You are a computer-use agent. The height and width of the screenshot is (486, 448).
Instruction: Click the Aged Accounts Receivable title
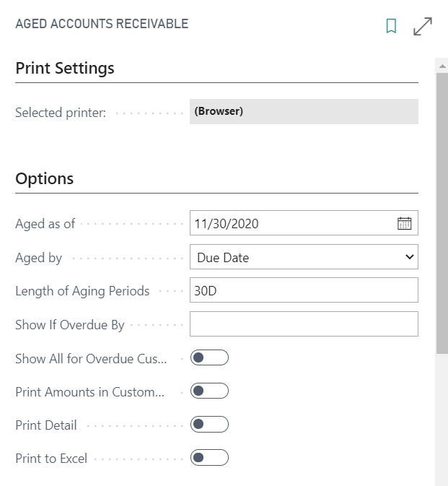[x=102, y=24]
